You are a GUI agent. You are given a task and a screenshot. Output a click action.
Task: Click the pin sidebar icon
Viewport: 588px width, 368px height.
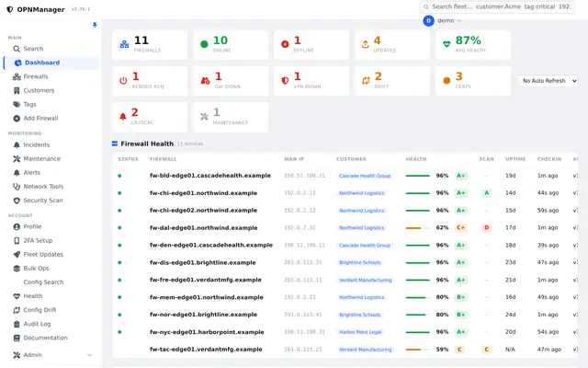pos(95,25)
